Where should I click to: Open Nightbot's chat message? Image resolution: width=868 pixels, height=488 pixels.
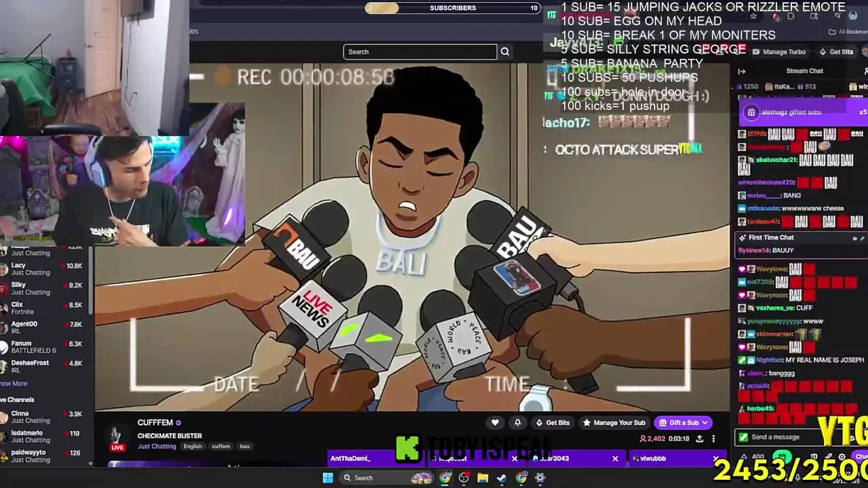802,360
